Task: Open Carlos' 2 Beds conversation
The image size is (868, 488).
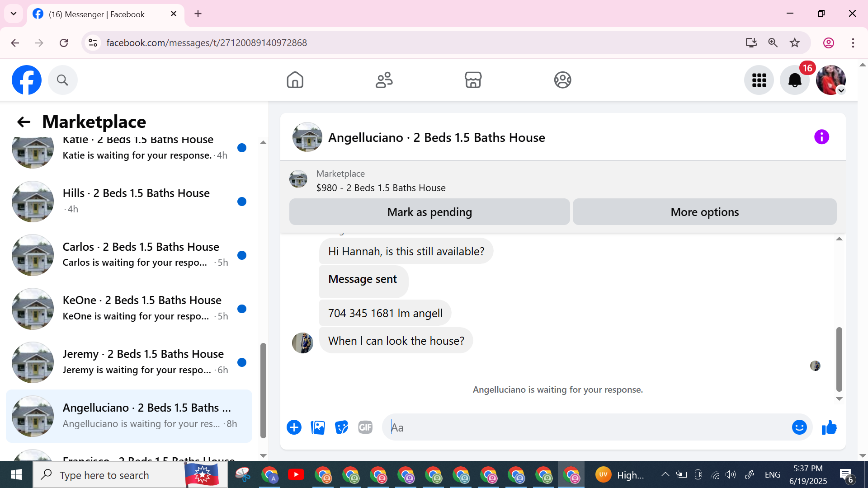Action: click(129, 255)
